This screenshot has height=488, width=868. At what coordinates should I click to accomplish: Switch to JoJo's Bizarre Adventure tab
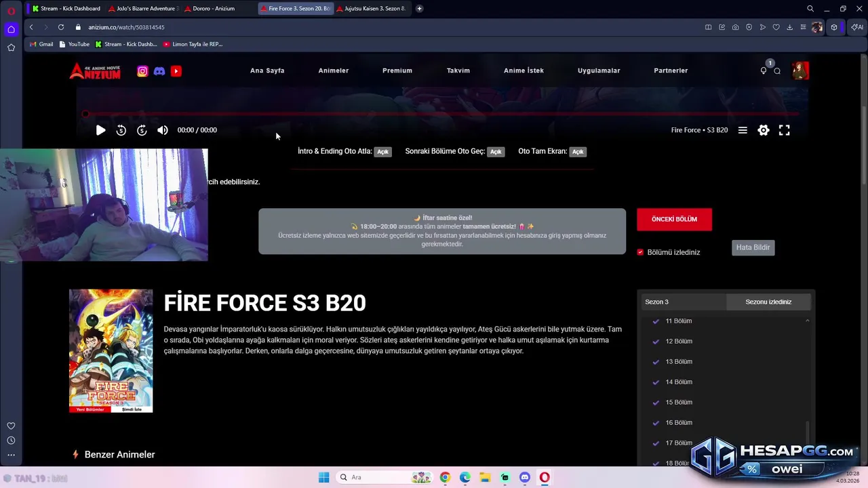(x=142, y=9)
